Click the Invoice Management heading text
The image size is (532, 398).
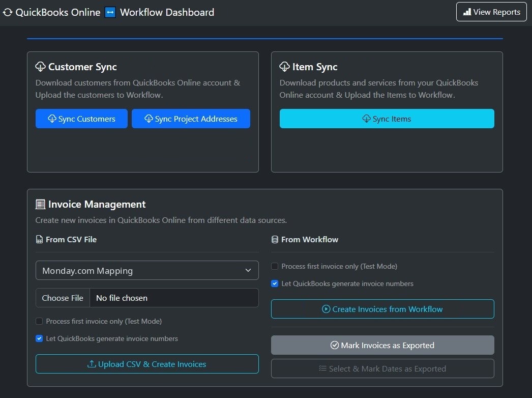tap(97, 205)
